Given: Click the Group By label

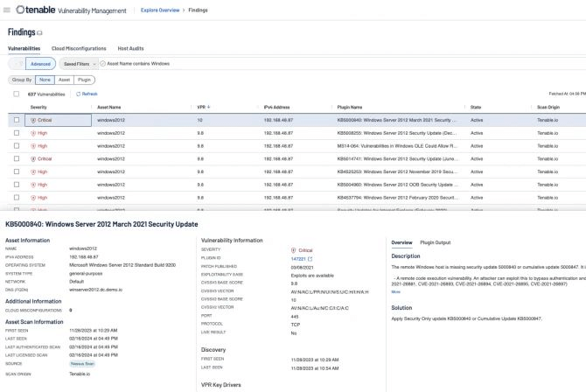Looking at the screenshot, I should [x=22, y=80].
